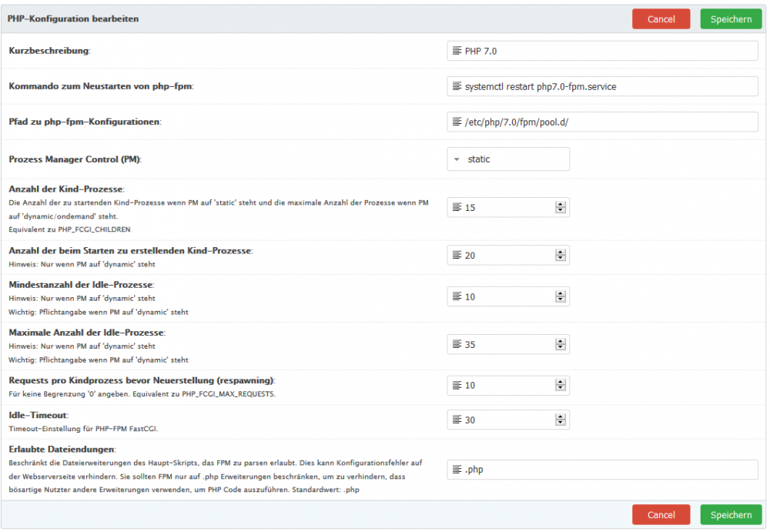Click the numeric icon in the Kind-Prozesse field
This screenshot has height=532, width=770.
[456, 207]
